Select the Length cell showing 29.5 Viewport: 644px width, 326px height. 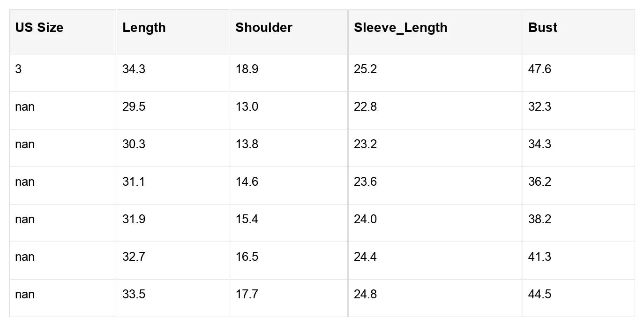(x=134, y=107)
